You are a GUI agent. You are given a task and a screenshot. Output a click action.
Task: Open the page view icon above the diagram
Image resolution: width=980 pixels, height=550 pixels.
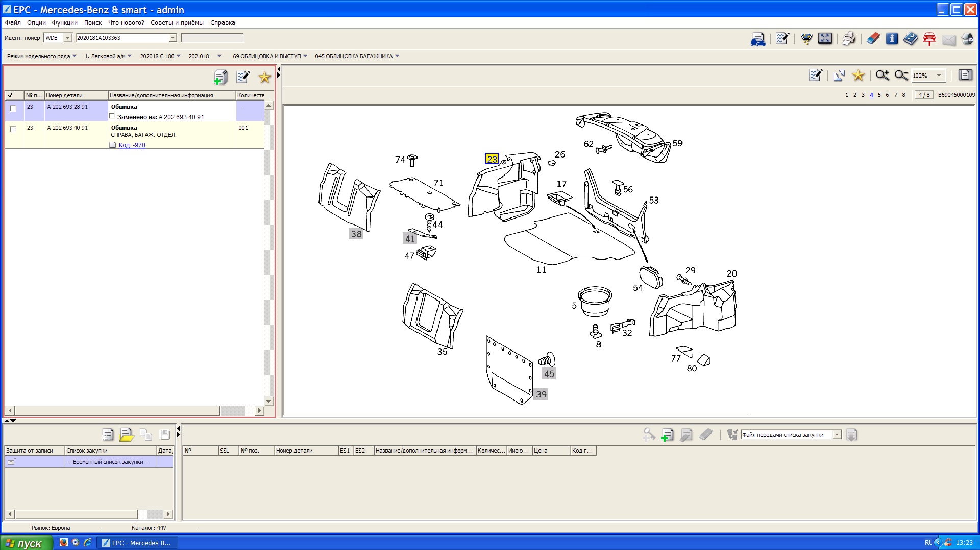(x=965, y=75)
